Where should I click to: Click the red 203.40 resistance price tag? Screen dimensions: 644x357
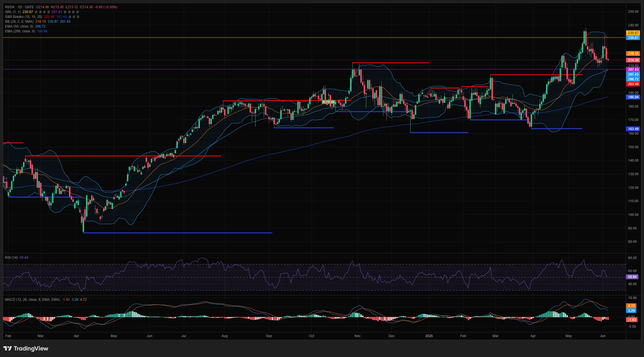(633, 84)
